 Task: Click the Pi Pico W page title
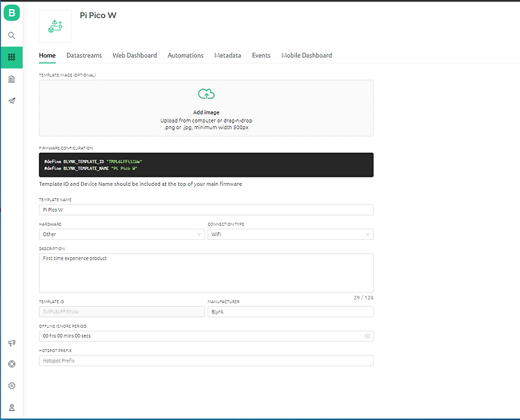point(98,15)
